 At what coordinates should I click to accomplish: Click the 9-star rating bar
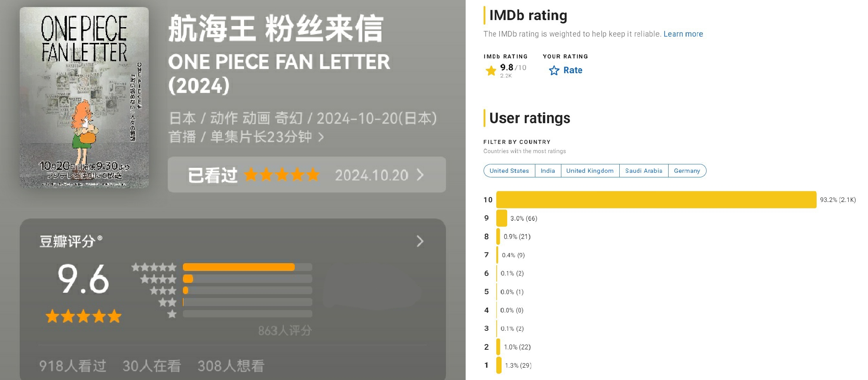pos(502,218)
